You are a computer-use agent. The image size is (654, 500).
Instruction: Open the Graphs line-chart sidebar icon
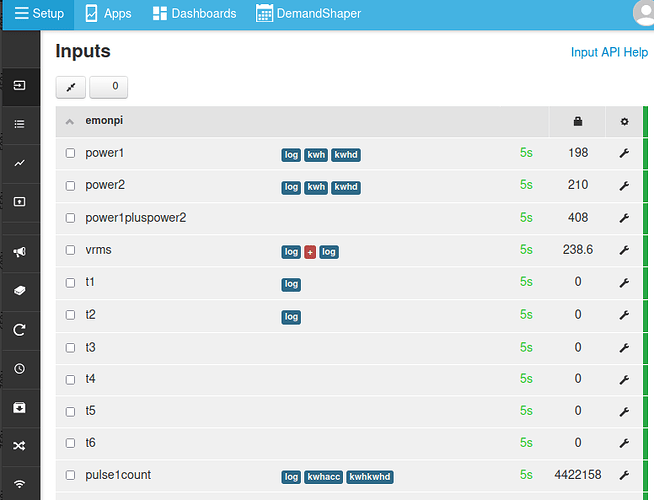19,163
